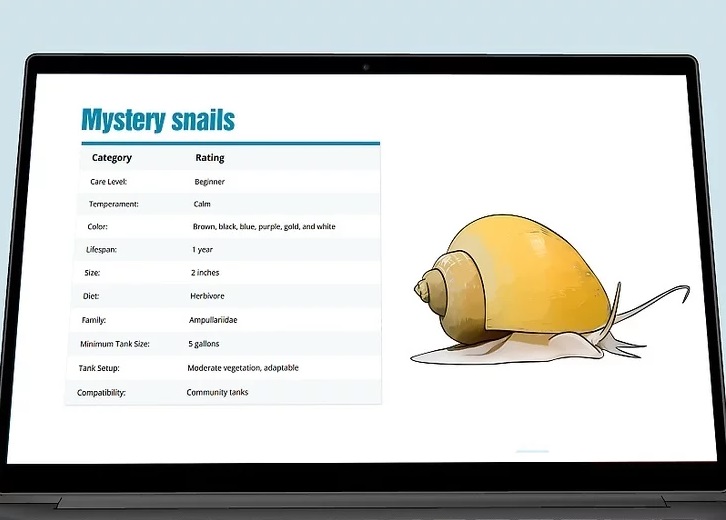This screenshot has height=520, width=726.
Task: Click the Color: label
Action: click(x=97, y=226)
